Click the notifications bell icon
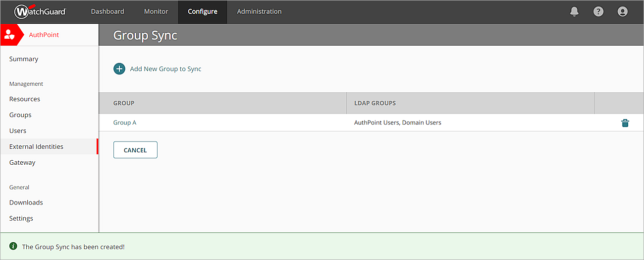Image resolution: width=644 pixels, height=260 pixels. 574,11
